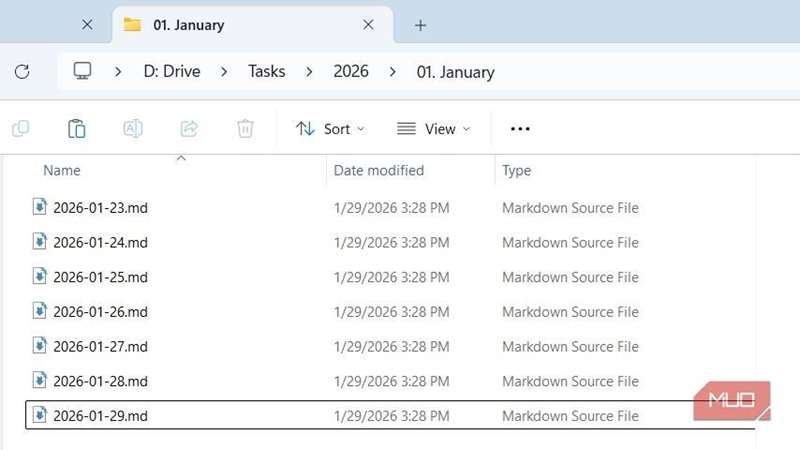Click file icon of 2026-01-27.md
This screenshot has height=450, width=800.
coord(39,345)
